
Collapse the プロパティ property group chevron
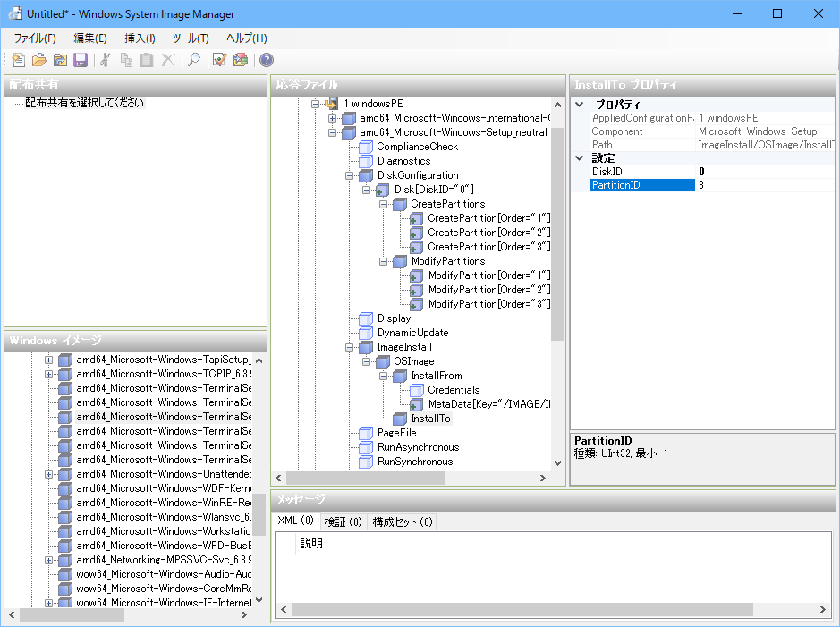pyautogui.click(x=580, y=105)
